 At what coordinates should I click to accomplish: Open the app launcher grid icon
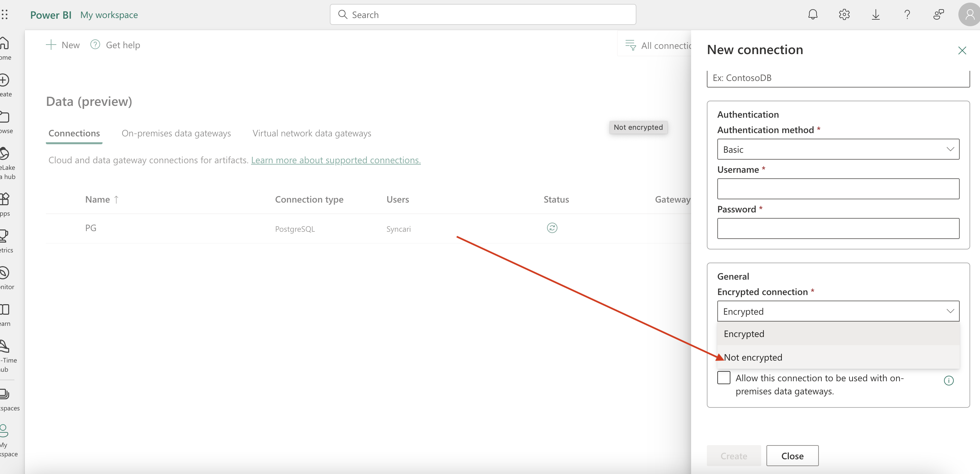point(5,15)
